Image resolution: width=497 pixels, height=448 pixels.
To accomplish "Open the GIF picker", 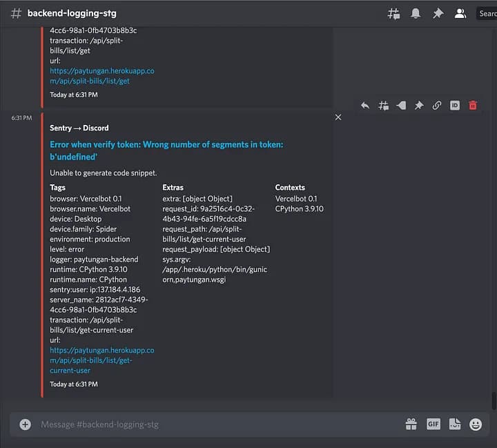I will 433,425.
